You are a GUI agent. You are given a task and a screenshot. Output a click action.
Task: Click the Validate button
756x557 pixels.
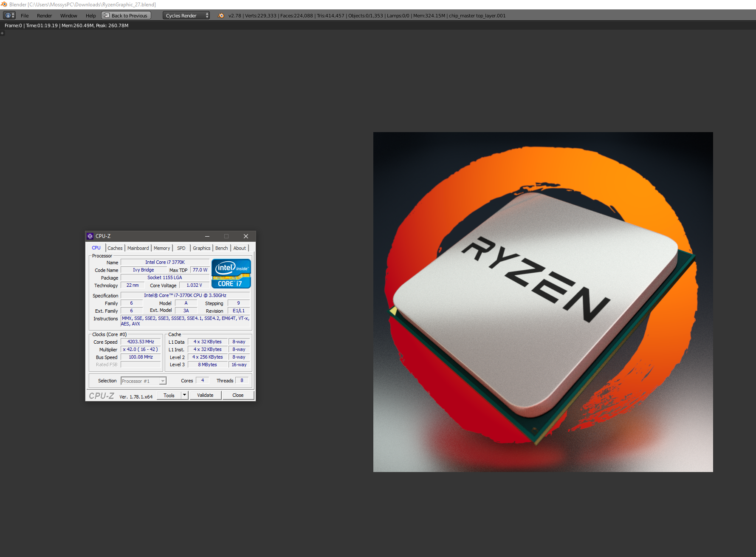(205, 395)
